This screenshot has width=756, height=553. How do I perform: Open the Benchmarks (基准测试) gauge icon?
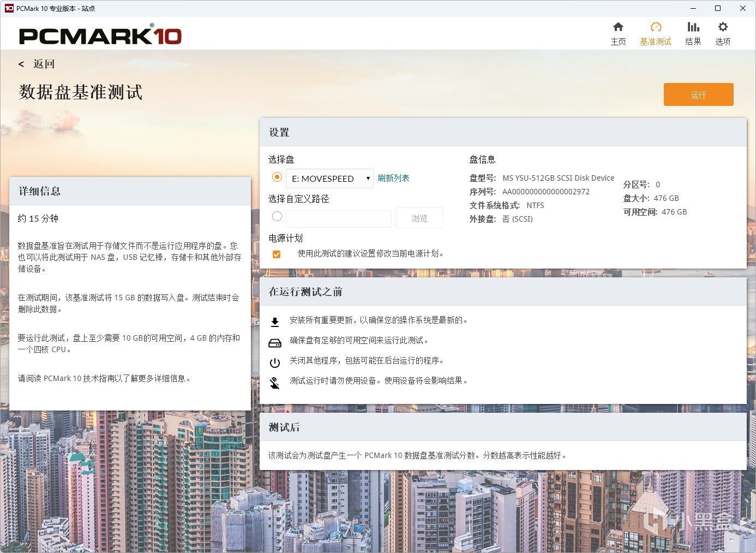click(x=656, y=27)
